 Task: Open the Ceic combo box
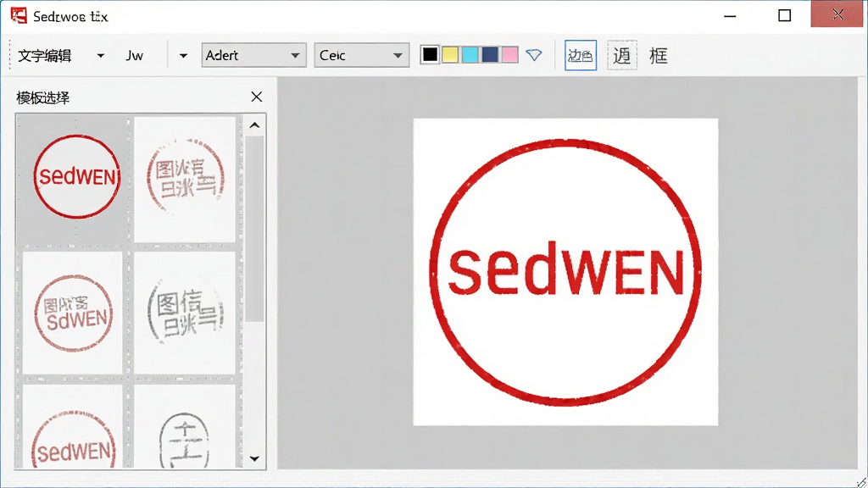point(361,55)
